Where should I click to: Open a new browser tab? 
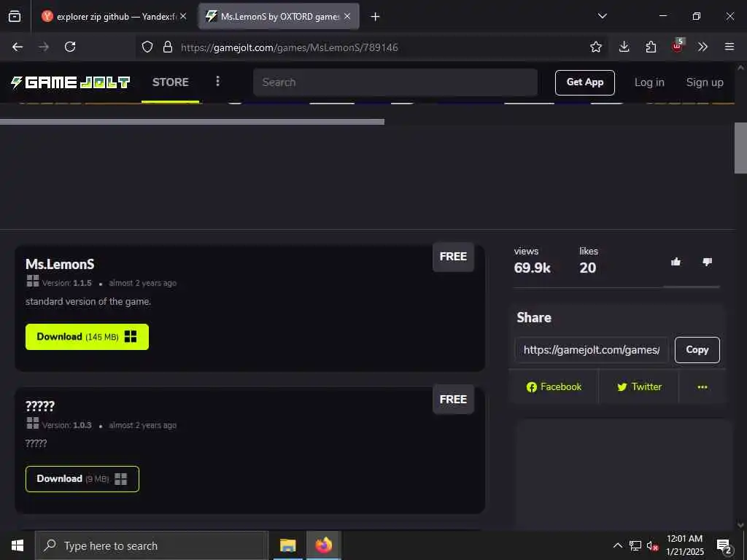pos(375,17)
